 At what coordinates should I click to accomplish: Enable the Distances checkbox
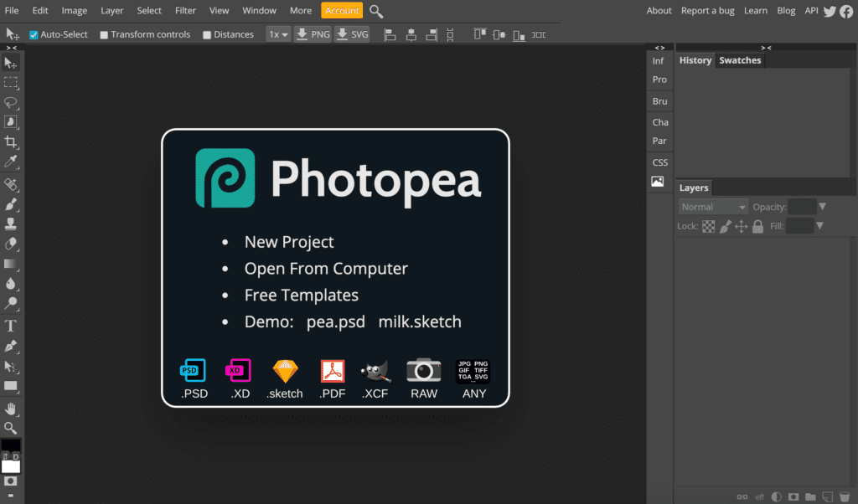click(207, 35)
